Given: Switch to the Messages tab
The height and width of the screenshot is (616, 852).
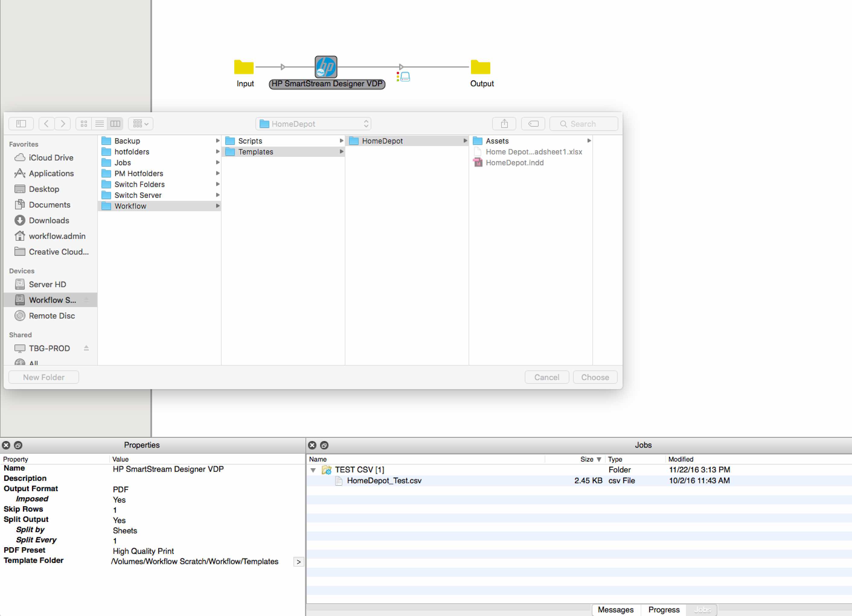Looking at the screenshot, I should click(x=615, y=610).
